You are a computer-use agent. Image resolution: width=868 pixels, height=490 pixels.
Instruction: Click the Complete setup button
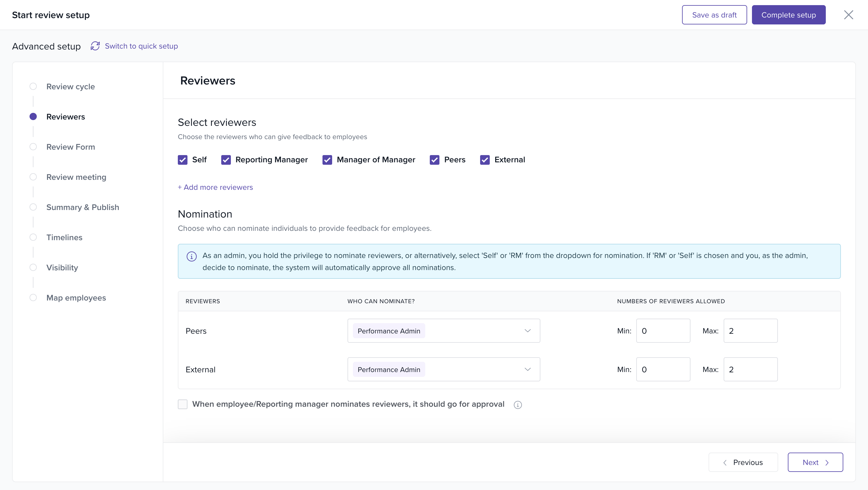(x=788, y=15)
